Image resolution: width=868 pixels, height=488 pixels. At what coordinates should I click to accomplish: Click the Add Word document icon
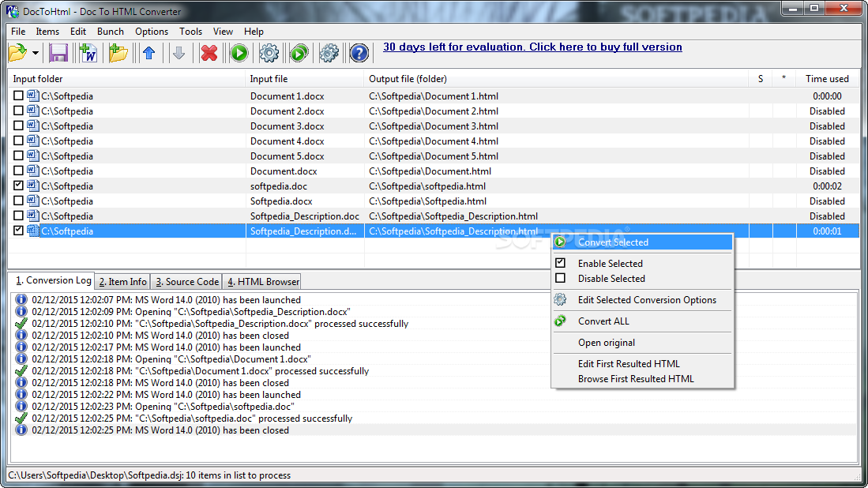(88, 53)
